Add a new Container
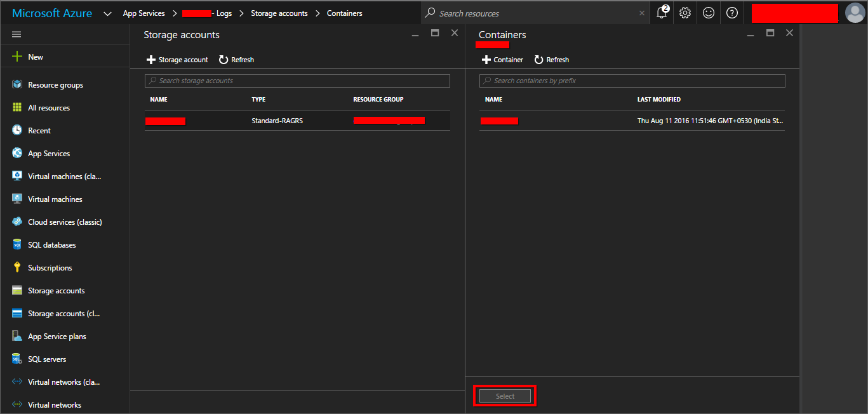 tap(502, 60)
